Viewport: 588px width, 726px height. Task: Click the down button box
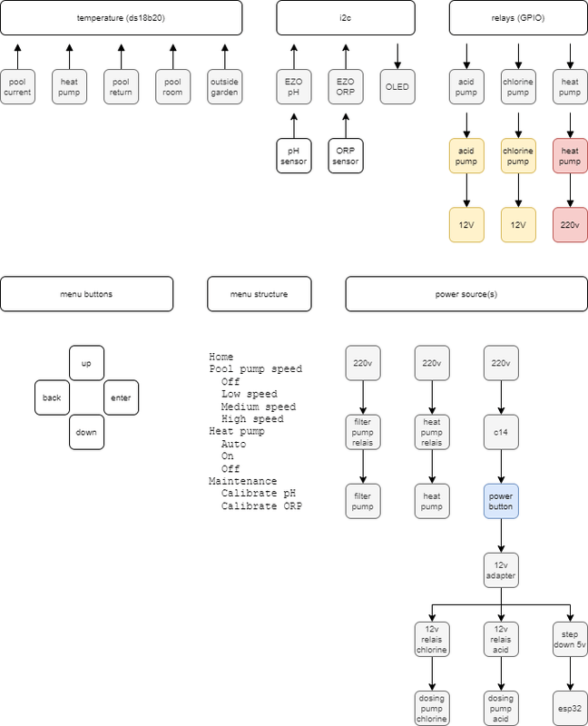(x=86, y=432)
